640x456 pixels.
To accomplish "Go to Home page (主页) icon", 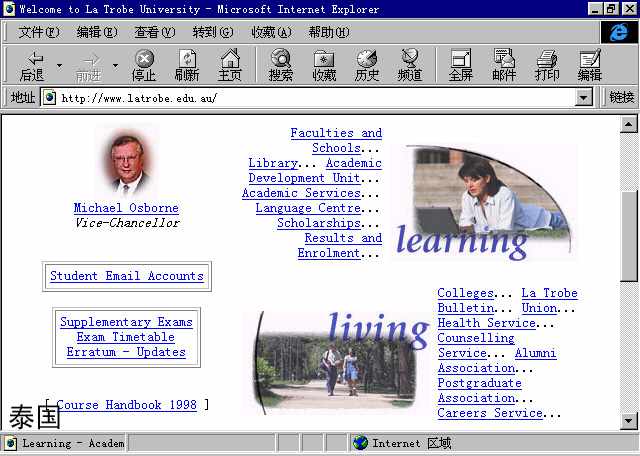I will pos(230,66).
